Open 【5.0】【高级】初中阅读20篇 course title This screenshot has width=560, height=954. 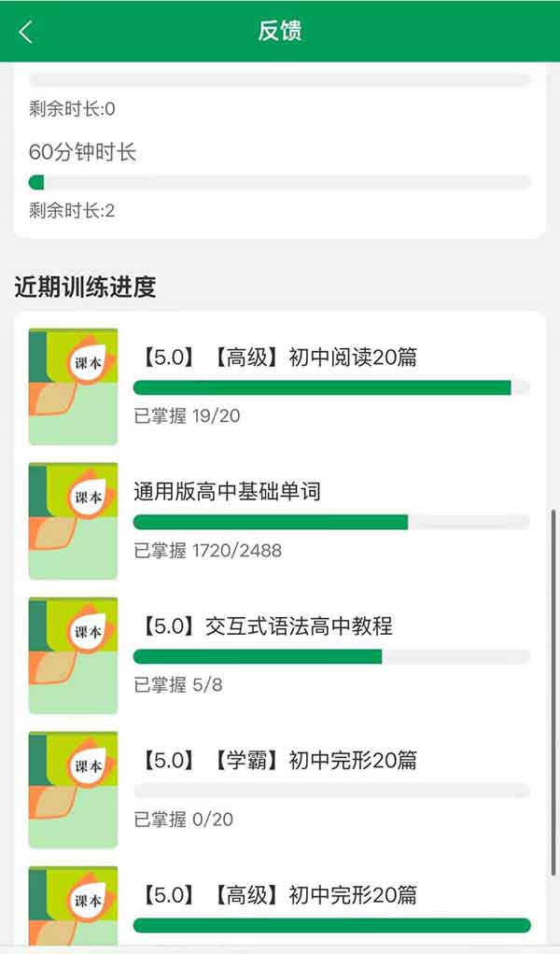pyautogui.click(x=279, y=358)
